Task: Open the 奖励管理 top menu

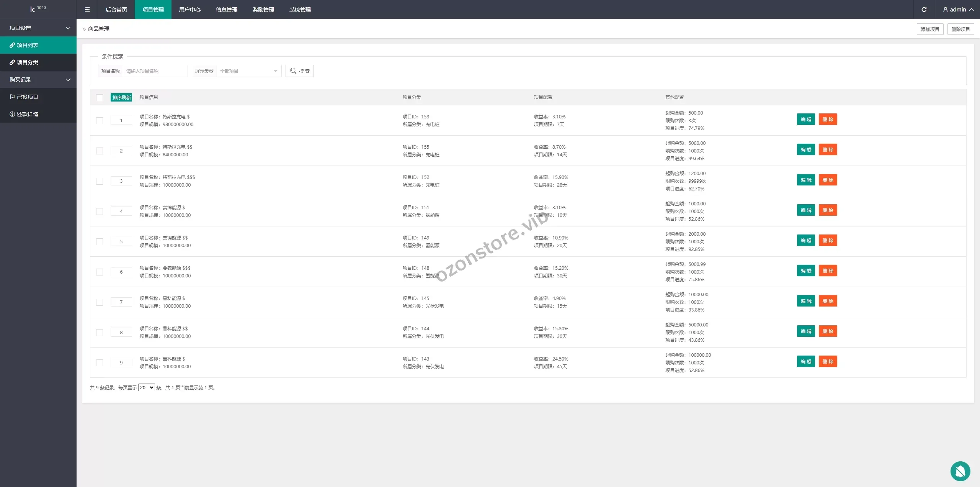Action: pos(263,10)
